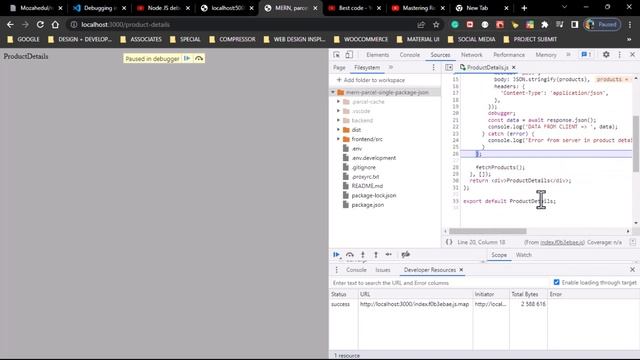Open the Network tab
The image size is (640, 360).
(471, 55)
